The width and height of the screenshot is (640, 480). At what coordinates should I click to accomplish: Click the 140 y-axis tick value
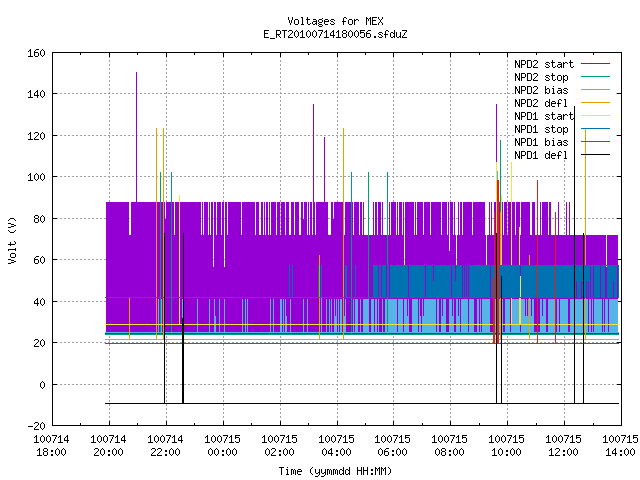point(36,94)
